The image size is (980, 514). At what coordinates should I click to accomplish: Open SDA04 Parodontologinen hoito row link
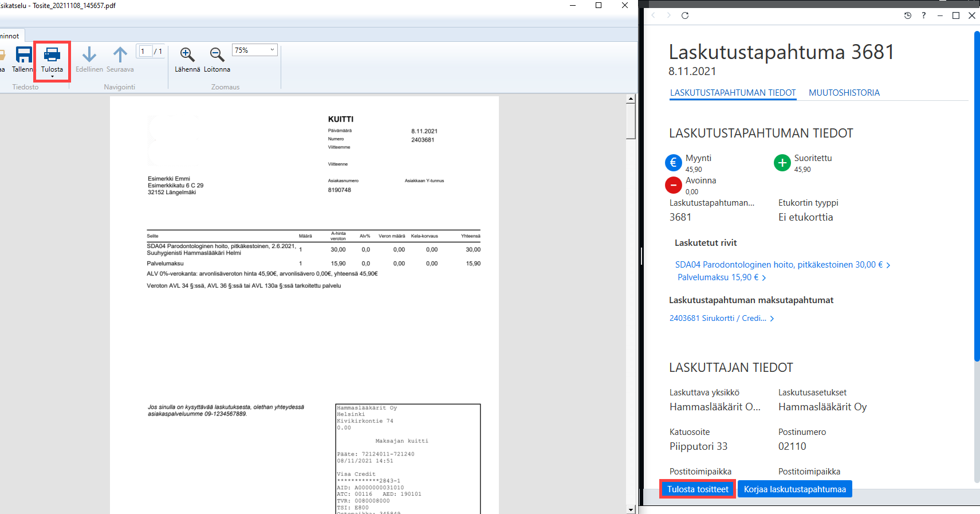point(779,265)
